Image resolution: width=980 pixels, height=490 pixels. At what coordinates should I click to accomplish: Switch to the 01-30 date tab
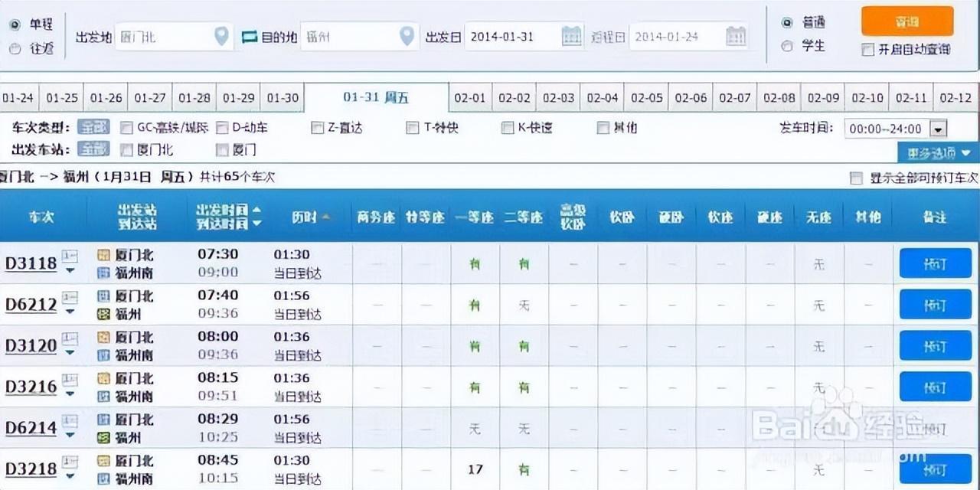[283, 98]
